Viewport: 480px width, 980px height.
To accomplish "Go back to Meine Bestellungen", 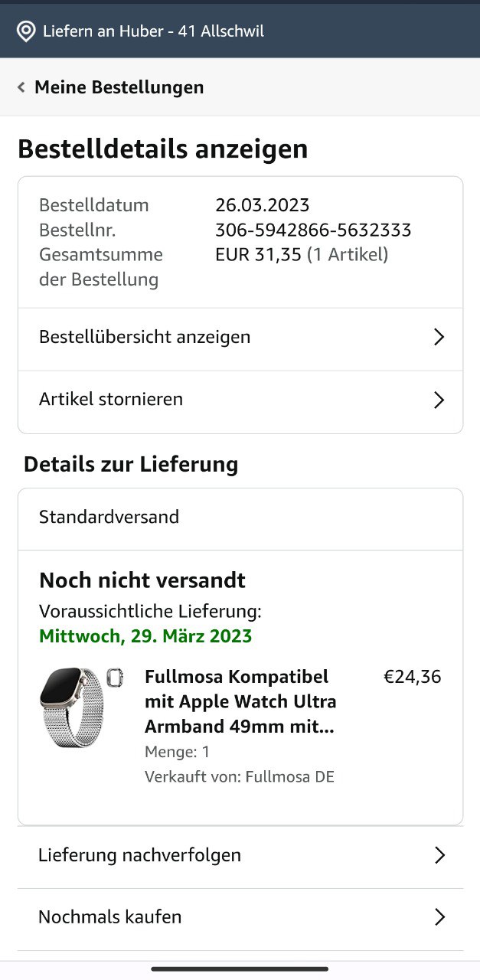I will pos(119,87).
